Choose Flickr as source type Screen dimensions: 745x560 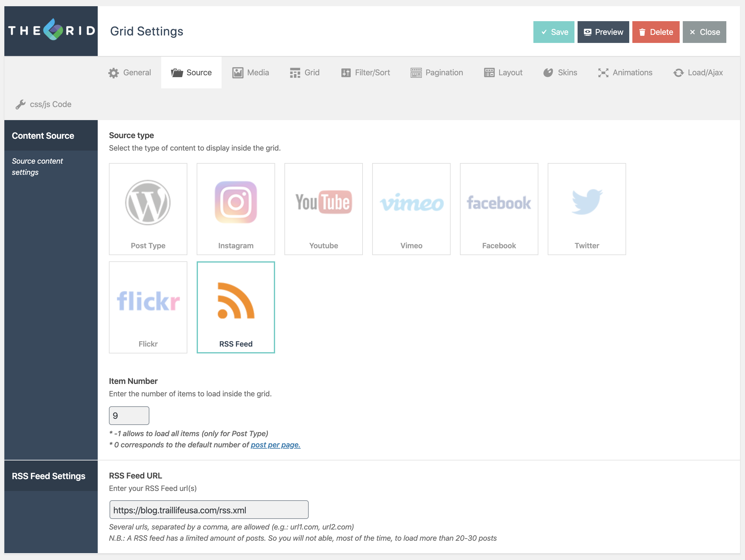[x=148, y=307]
